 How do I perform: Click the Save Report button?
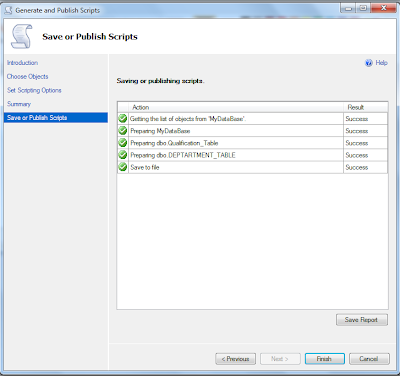362,320
